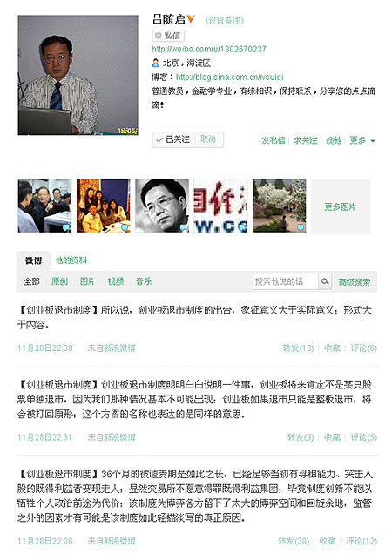Image resolution: width=392 pixels, height=554 pixels.
Task: Open the black-and-white portrait thumbnail
Action: [162, 206]
